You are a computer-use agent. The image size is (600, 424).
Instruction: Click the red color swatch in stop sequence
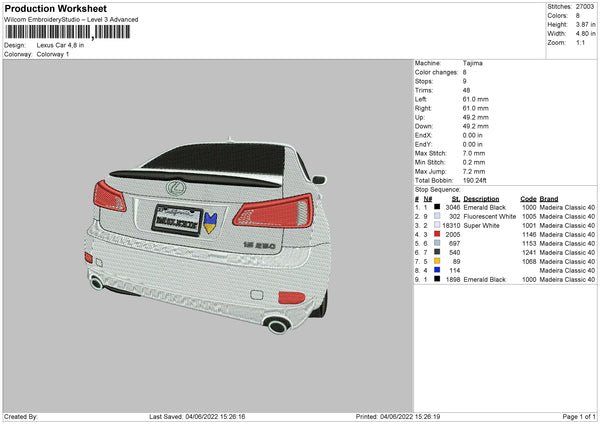click(437, 235)
